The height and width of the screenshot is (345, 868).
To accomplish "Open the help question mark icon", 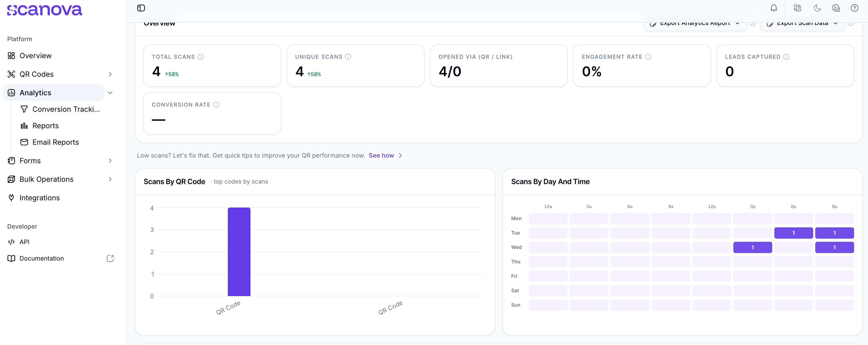I will (x=854, y=8).
